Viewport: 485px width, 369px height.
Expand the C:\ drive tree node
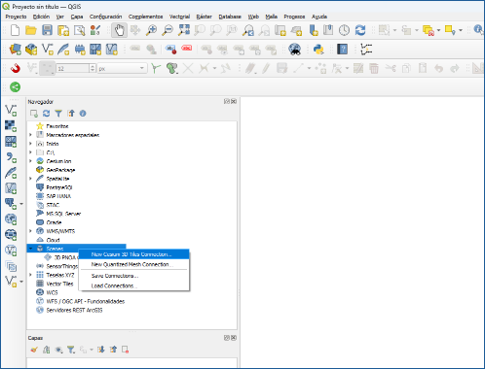[x=30, y=152]
